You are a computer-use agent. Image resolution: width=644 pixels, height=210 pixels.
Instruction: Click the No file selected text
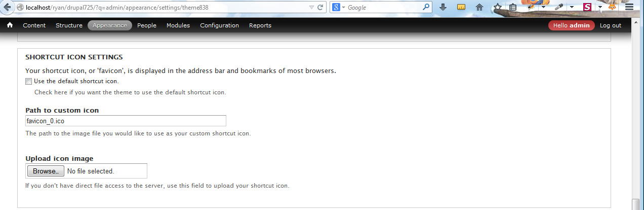pos(91,171)
